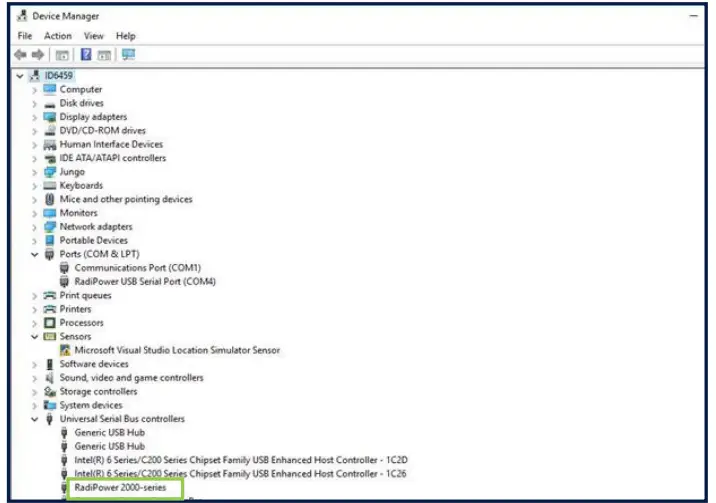Click the Properties pane toolbar icon
Viewport: 716px width, 503px height.
(105, 55)
